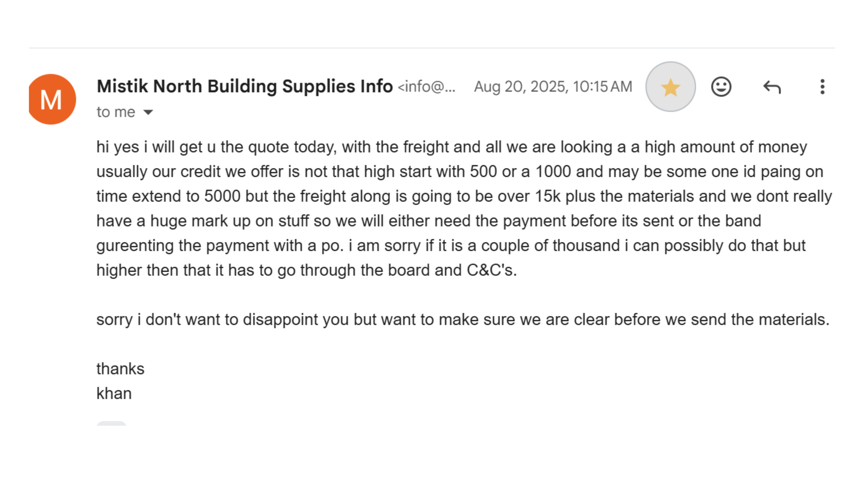Add an emoji reaction to the message
Screen dimensions: 868x490
click(x=721, y=87)
